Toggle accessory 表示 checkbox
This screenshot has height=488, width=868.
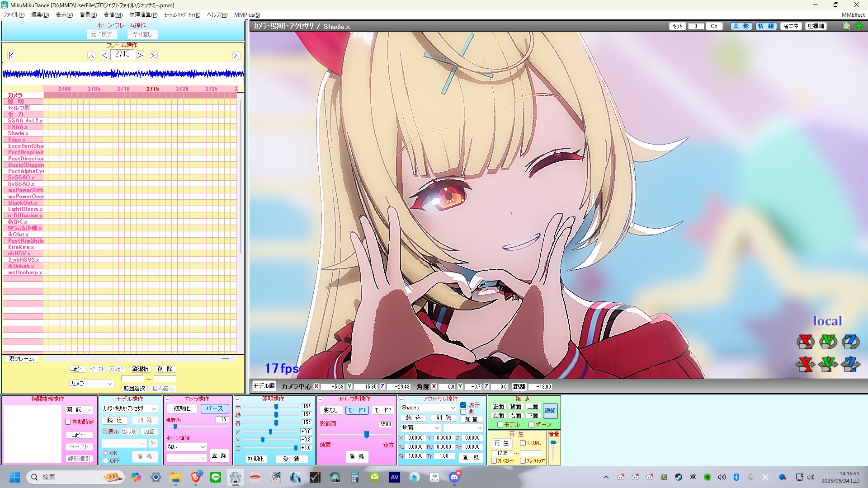point(463,405)
